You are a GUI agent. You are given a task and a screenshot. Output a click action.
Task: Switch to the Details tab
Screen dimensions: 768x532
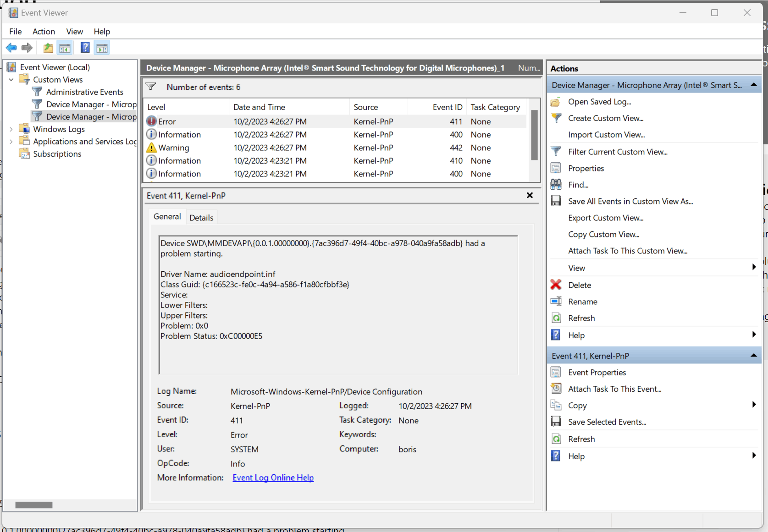tap(201, 218)
